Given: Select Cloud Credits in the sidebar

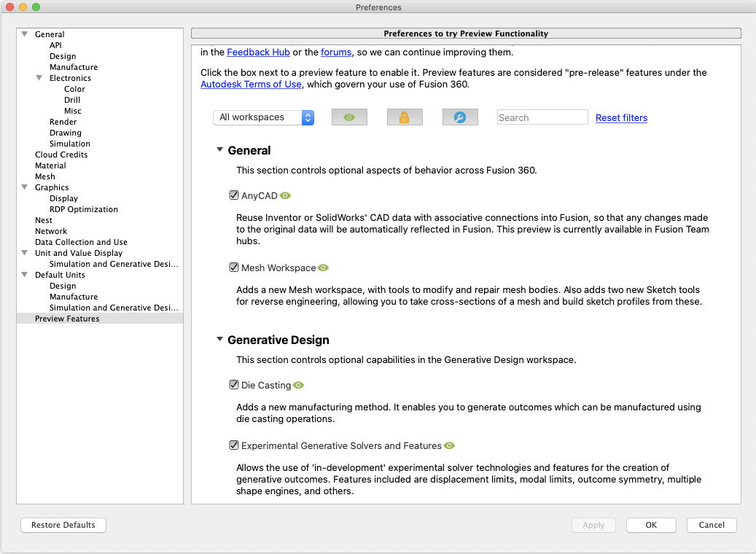Looking at the screenshot, I should (61, 155).
